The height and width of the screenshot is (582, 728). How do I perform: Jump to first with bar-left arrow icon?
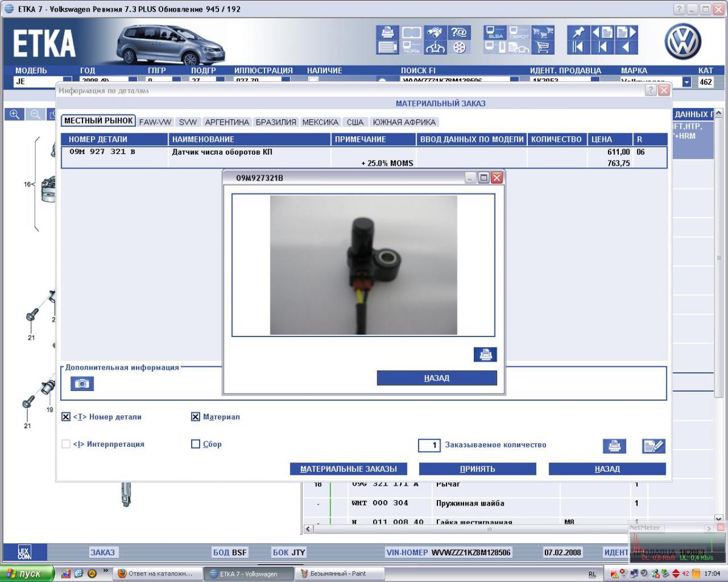click(x=578, y=47)
